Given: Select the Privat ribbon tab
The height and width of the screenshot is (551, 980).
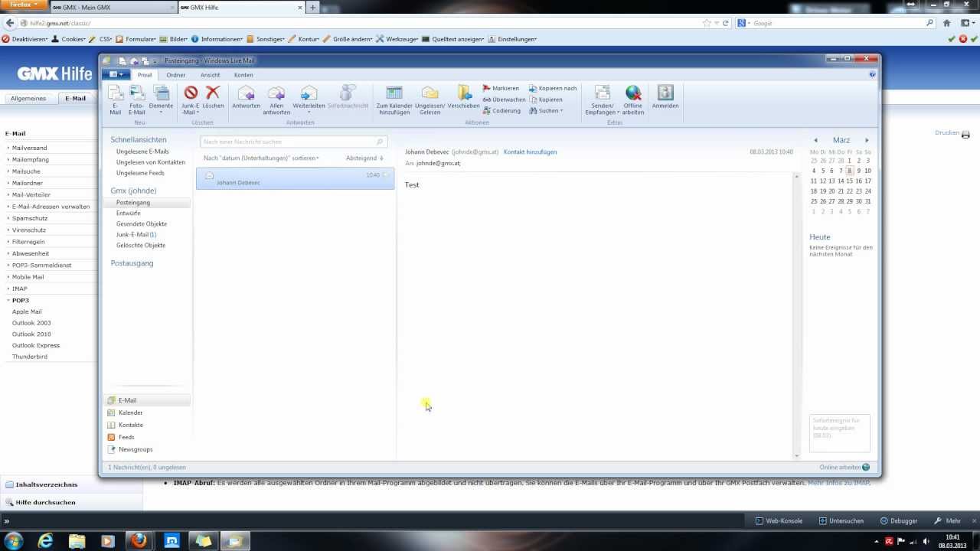Looking at the screenshot, I should pyautogui.click(x=145, y=75).
